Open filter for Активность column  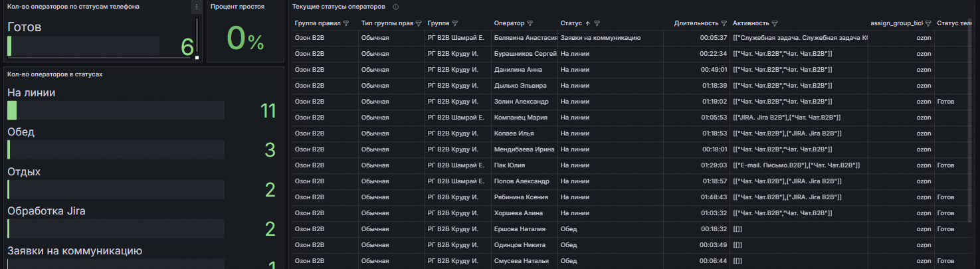coord(775,23)
